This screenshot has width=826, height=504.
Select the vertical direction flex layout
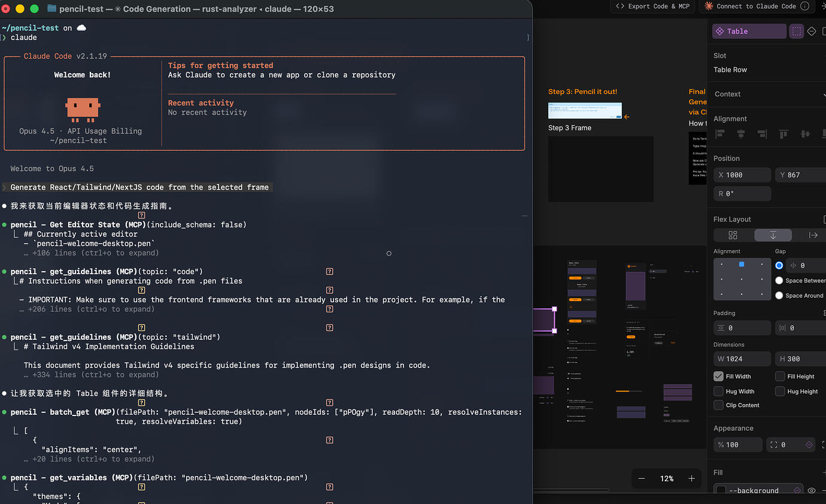pos(773,235)
